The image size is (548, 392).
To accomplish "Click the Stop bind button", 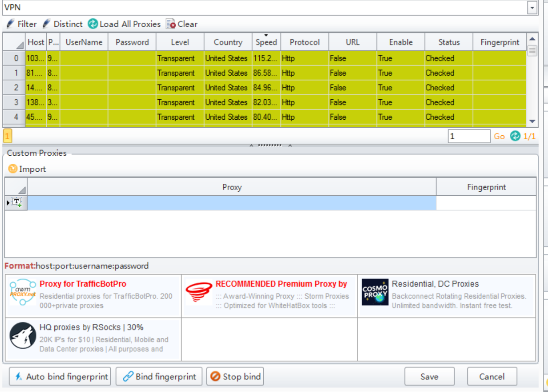I will (x=235, y=376).
